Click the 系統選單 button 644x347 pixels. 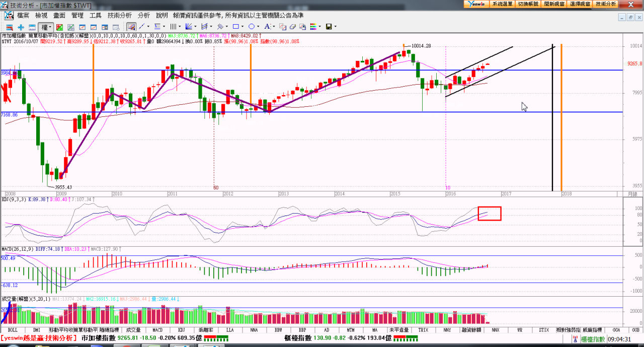coord(502,4)
